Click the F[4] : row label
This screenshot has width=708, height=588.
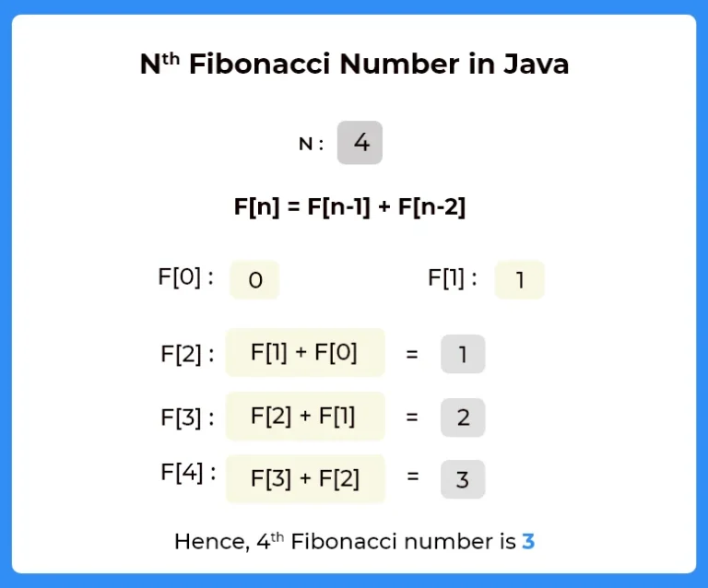click(x=188, y=474)
